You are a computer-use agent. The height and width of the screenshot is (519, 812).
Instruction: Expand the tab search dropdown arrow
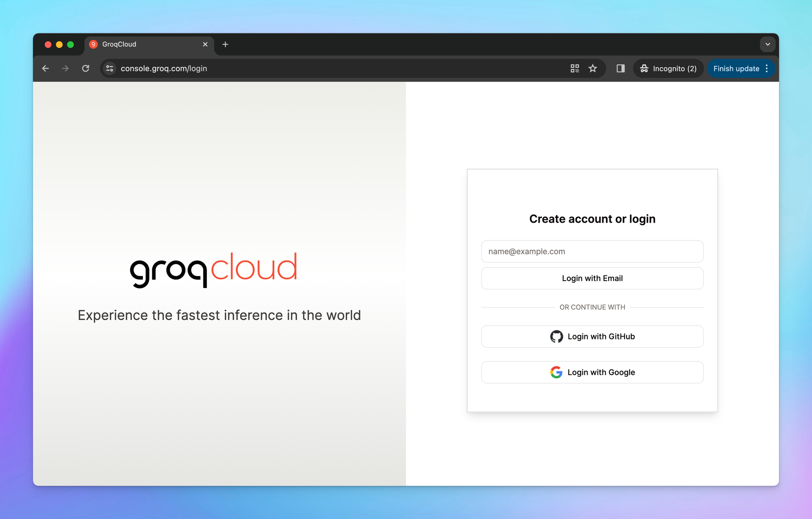click(x=768, y=44)
